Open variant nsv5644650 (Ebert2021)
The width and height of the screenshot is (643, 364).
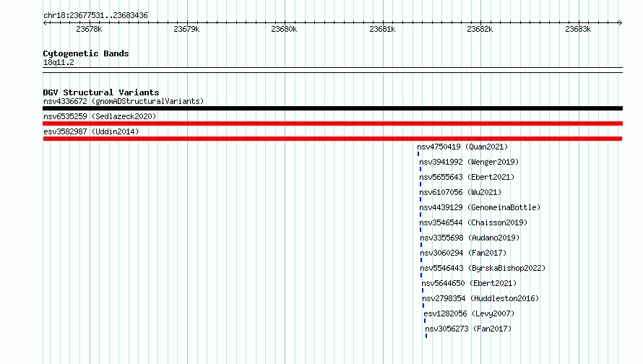469,283
